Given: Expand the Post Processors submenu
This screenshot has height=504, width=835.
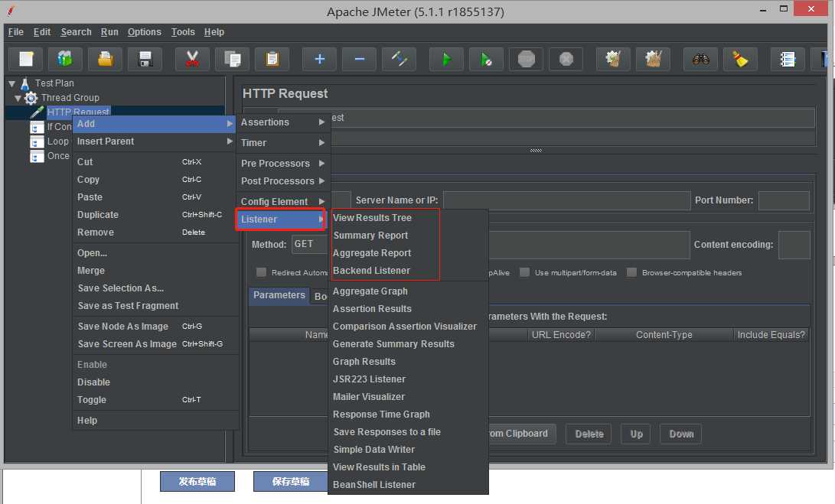Looking at the screenshot, I should pyautogui.click(x=282, y=181).
